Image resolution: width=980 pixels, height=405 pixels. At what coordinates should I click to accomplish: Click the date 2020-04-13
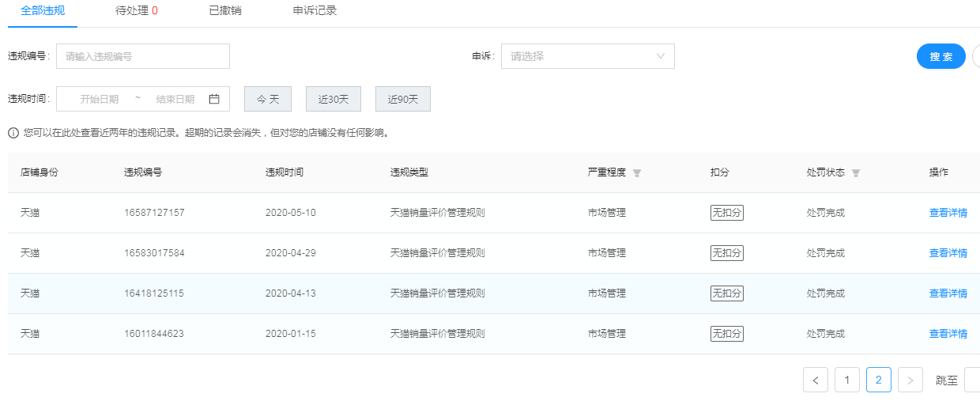tap(290, 293)
